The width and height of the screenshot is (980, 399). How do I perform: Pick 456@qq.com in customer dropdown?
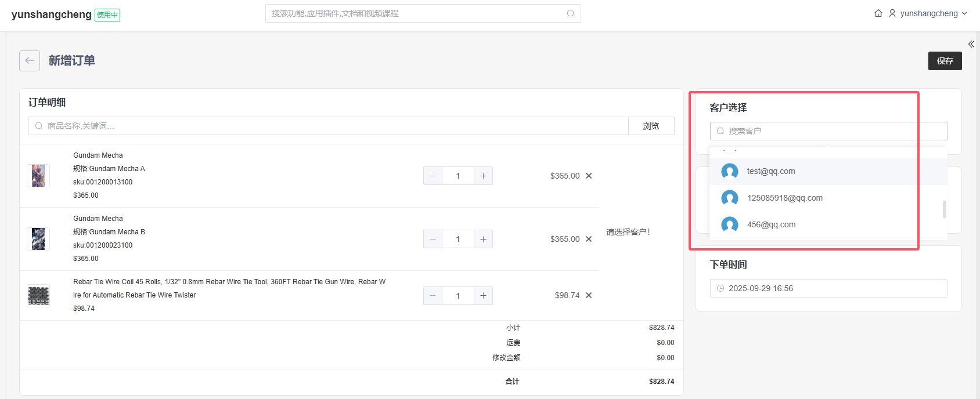coord(771,224)
